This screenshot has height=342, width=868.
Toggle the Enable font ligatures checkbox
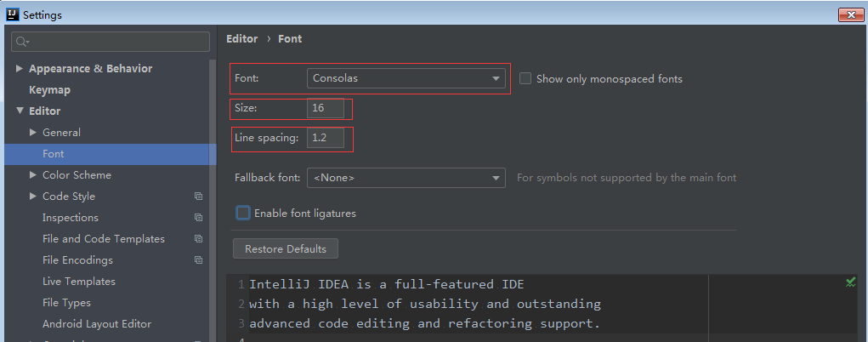(244, 214)
